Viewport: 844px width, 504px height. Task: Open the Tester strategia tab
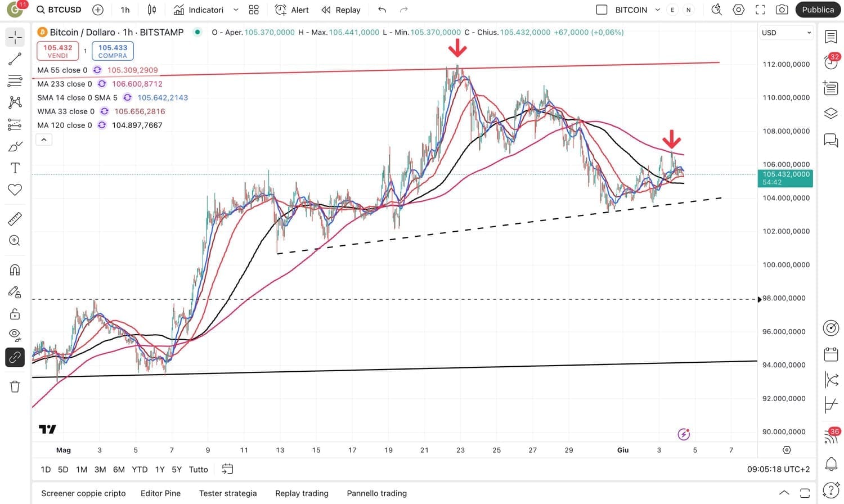click(228, 493)
